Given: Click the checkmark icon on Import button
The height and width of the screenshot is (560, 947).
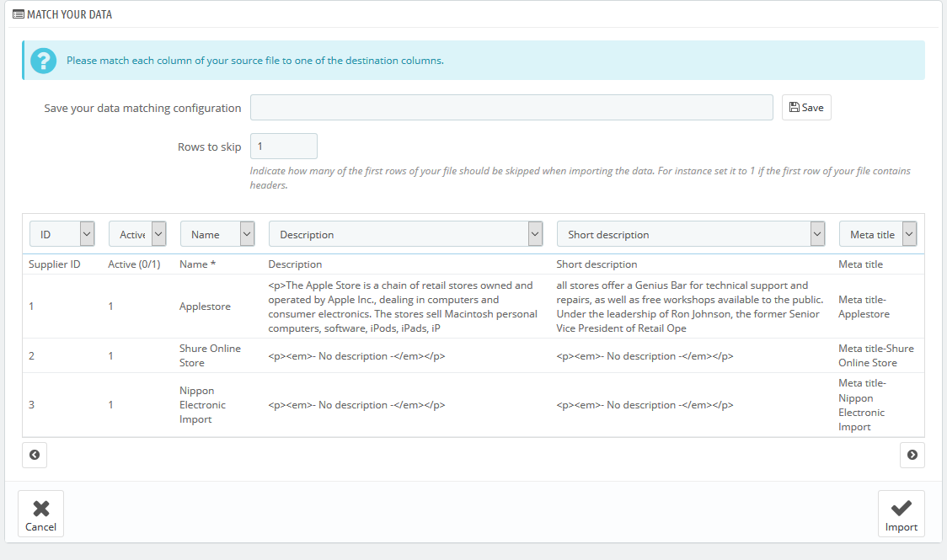Looking at the screenshot, I should tap(901, 507).
